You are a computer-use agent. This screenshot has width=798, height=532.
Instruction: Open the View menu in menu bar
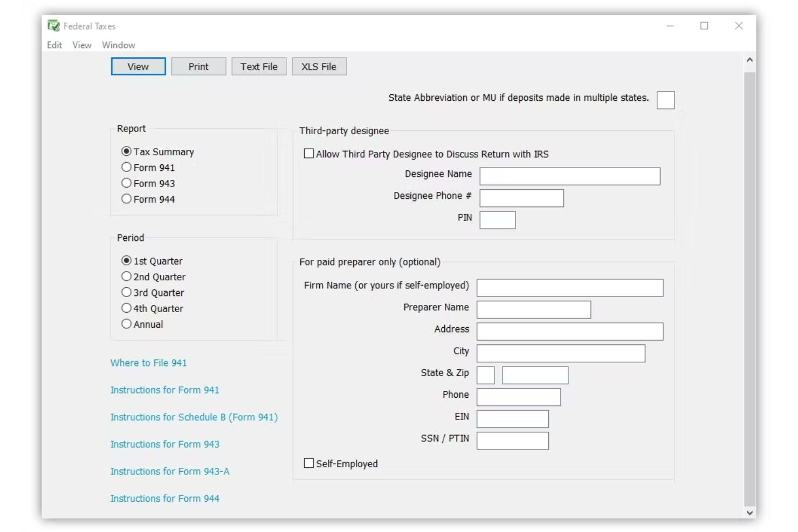click(x=82, y=45)
